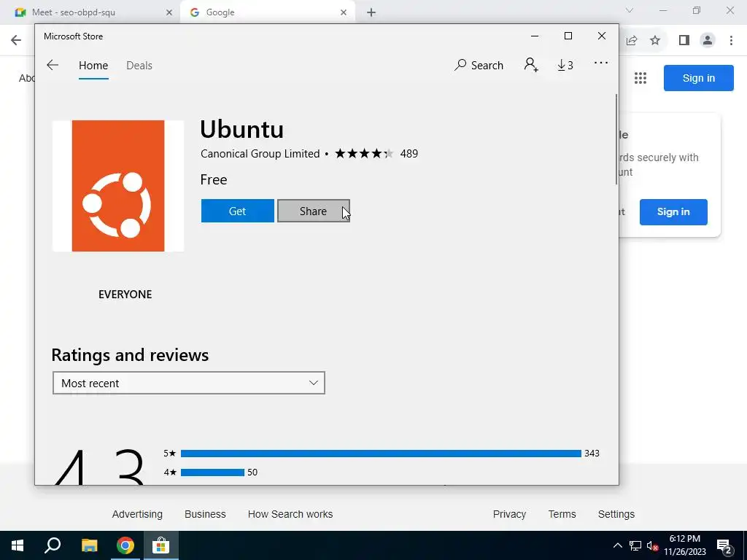Click Chrome back arrow
Image resolution: width=747 pixels, height=560 pixels.
[x=16, y=40]
